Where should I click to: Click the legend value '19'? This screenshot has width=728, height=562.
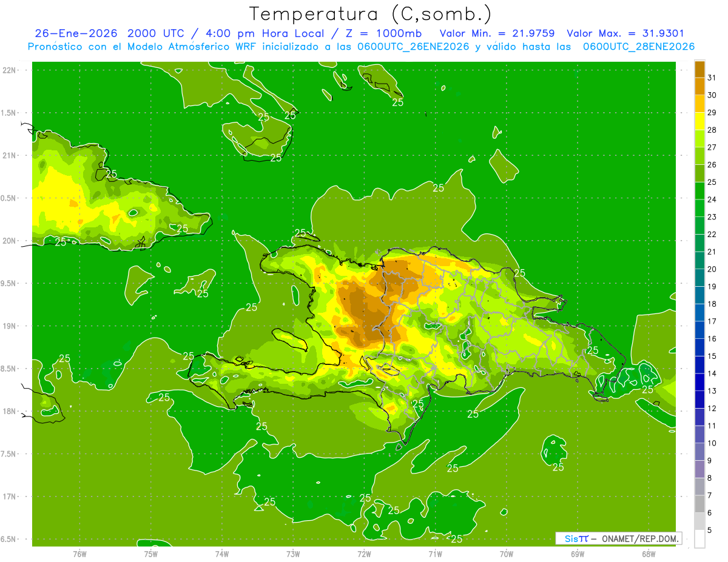click(x=712, y=286)
